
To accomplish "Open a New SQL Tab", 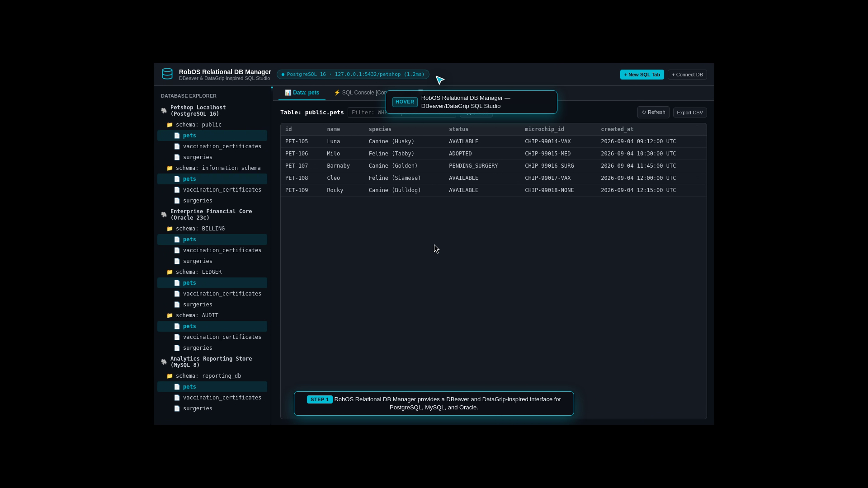I will point(642,75).
